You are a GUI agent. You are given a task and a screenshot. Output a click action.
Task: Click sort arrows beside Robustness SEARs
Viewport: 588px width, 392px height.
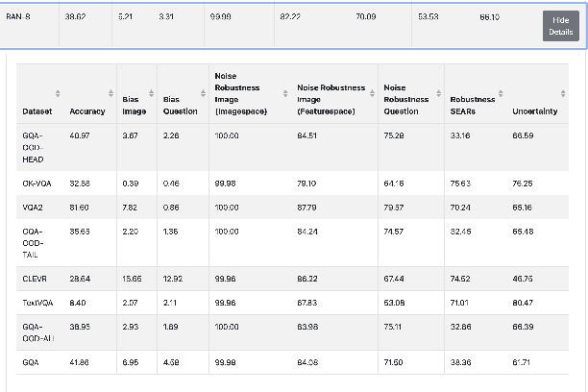502,92
